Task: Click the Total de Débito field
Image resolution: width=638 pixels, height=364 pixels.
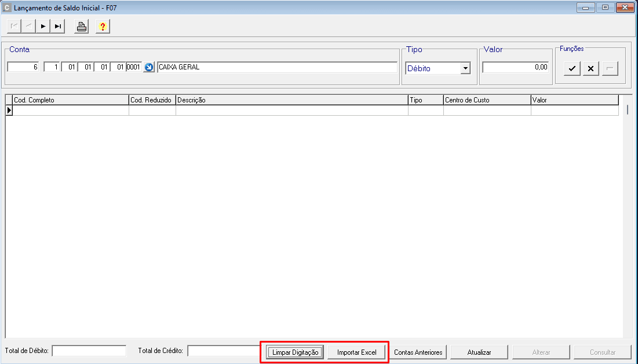Action: (x=89, y=351)
